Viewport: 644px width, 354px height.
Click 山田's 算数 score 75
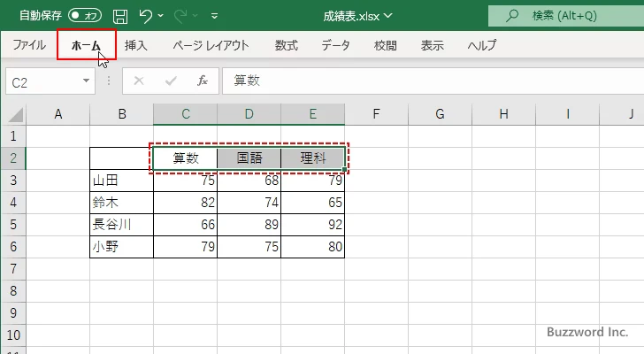pos(185,181)
